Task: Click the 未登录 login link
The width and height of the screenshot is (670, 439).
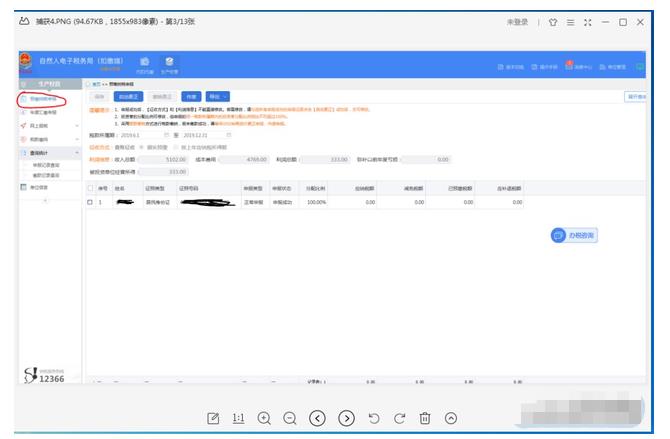Action: 517,21
